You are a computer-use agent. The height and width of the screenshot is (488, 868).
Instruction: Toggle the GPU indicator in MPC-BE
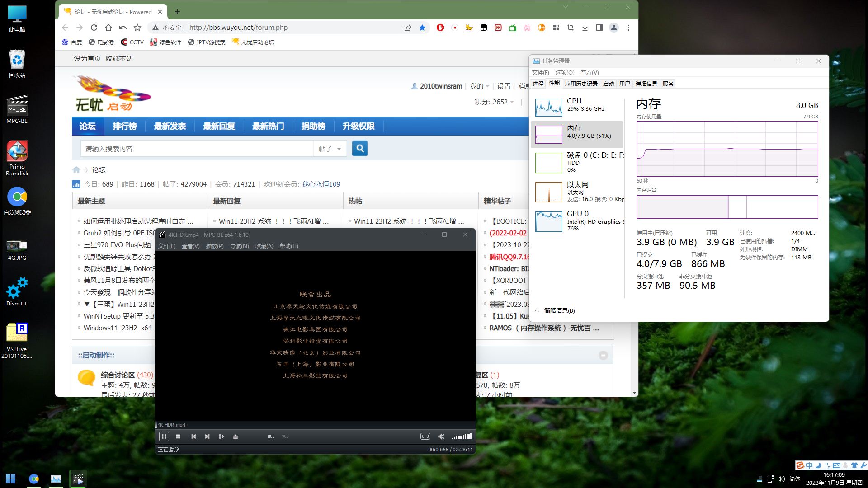coord(425,436)
